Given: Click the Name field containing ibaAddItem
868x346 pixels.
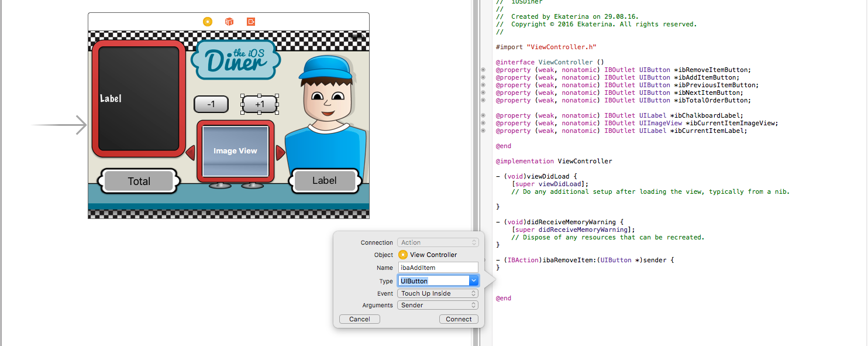Looking at the screenshot, I should (x=438, y=268).
